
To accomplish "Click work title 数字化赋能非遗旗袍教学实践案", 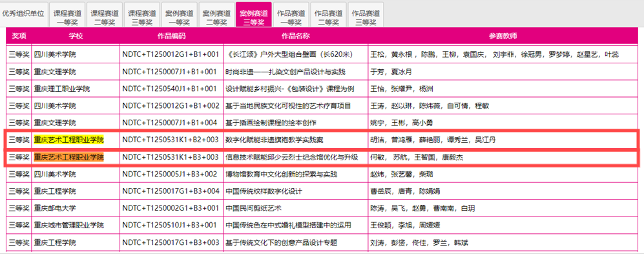I will [275, 140].
